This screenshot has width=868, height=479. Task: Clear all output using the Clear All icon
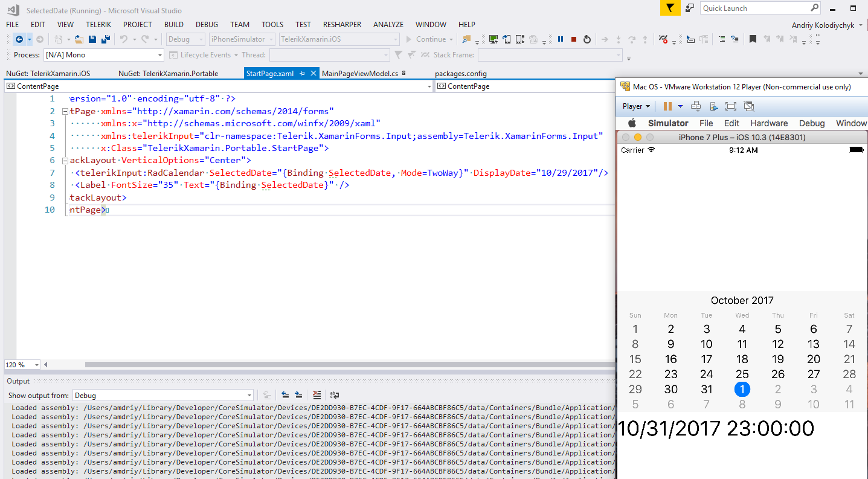pos(317,395)
